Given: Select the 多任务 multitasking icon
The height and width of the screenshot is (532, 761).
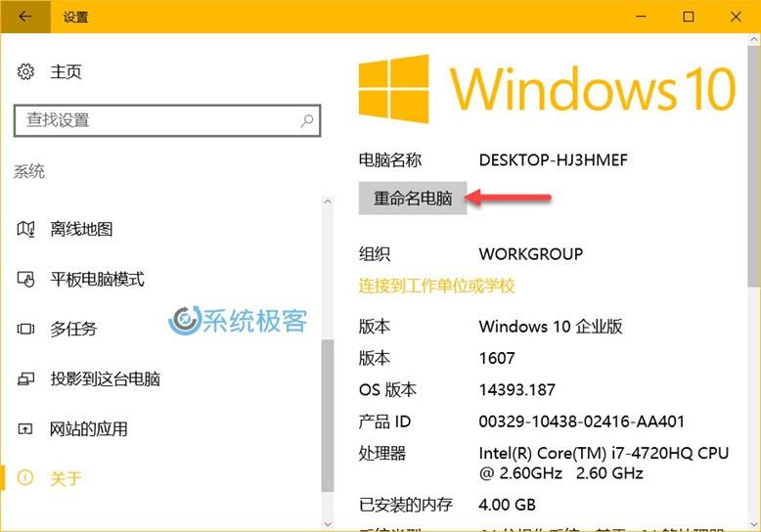Looking at the screenshot, I should [25, 330].
